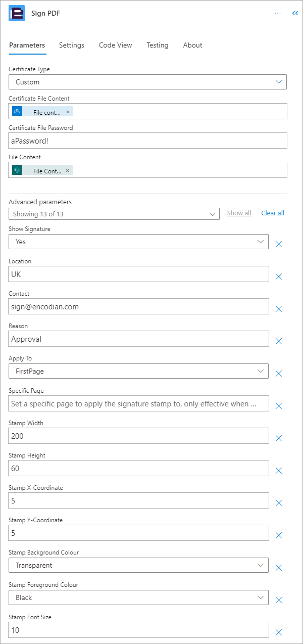The width and height of the screenshot is (303, 644).
Task: Remove the Location parameter with X
Action: click(x=278, y=277)
